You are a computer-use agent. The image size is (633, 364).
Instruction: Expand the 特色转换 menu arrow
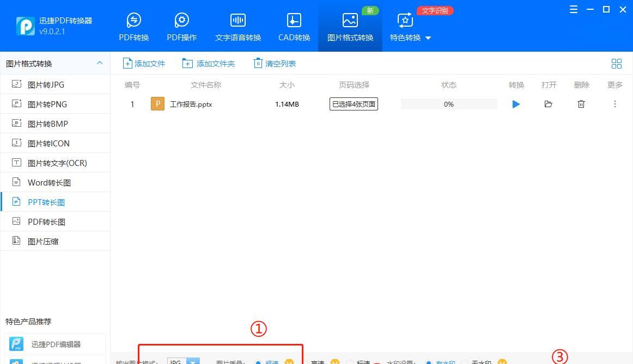coord(428,38)
